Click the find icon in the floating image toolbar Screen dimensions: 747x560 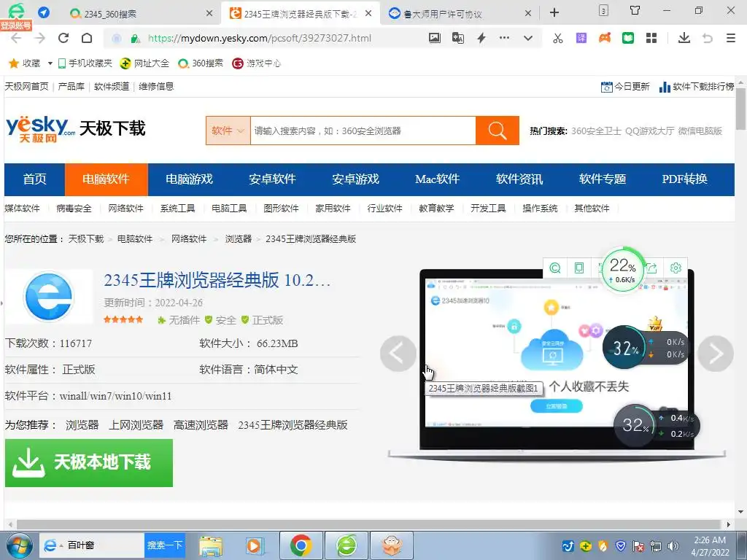[555, 268]
